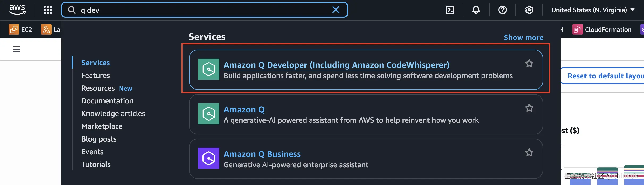Favorite the Amazon Q service via its star
Image resolution: width=644 pixels, height=185 pixels.
pos(529,108)
